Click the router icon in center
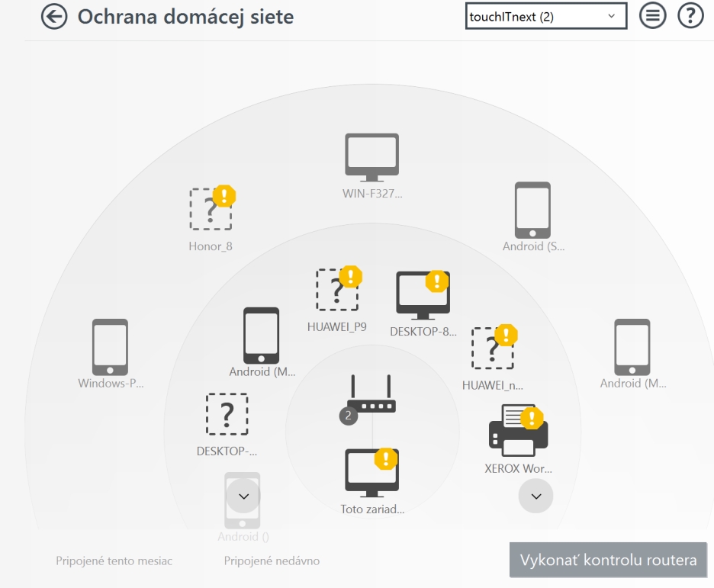This screenshot has height=588, width=714. (371, 394)
